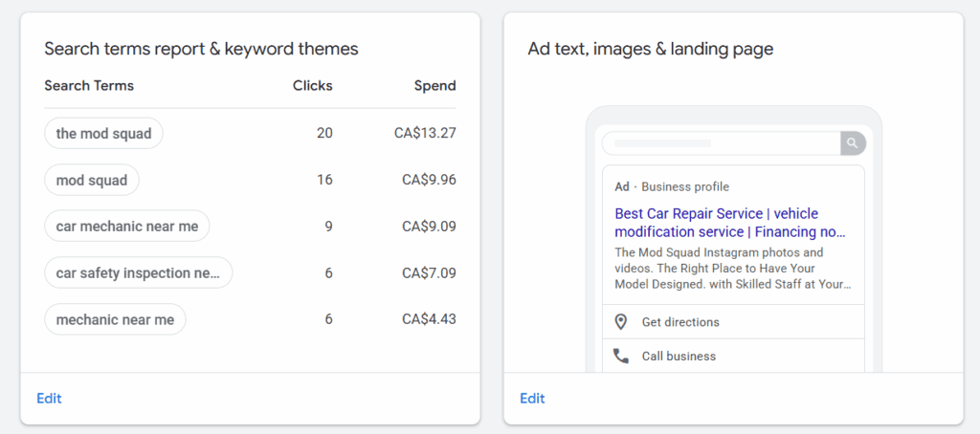Viewport: 980px width, 434px height.
Task: Click the clicks value for car safety inspection
Action: pos(329,272)
